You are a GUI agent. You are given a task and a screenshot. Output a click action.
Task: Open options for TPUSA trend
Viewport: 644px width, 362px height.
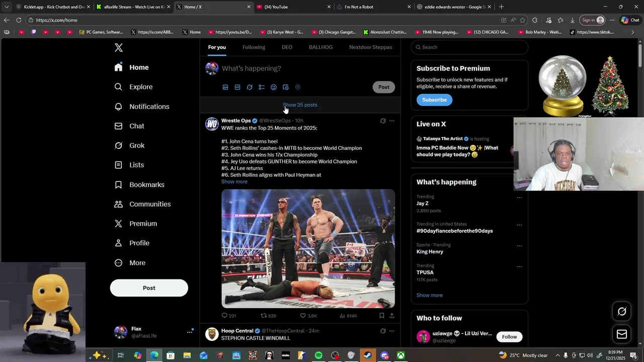[x=519, y=266]
